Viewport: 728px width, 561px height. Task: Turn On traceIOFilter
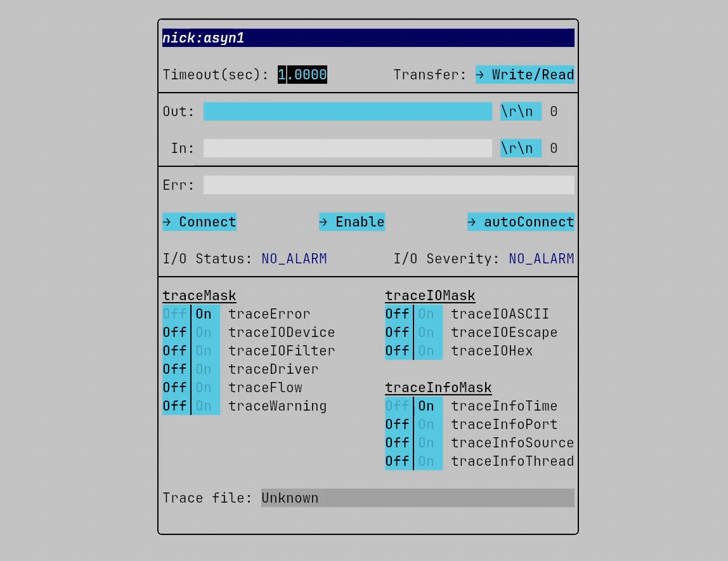pos(205,351)
